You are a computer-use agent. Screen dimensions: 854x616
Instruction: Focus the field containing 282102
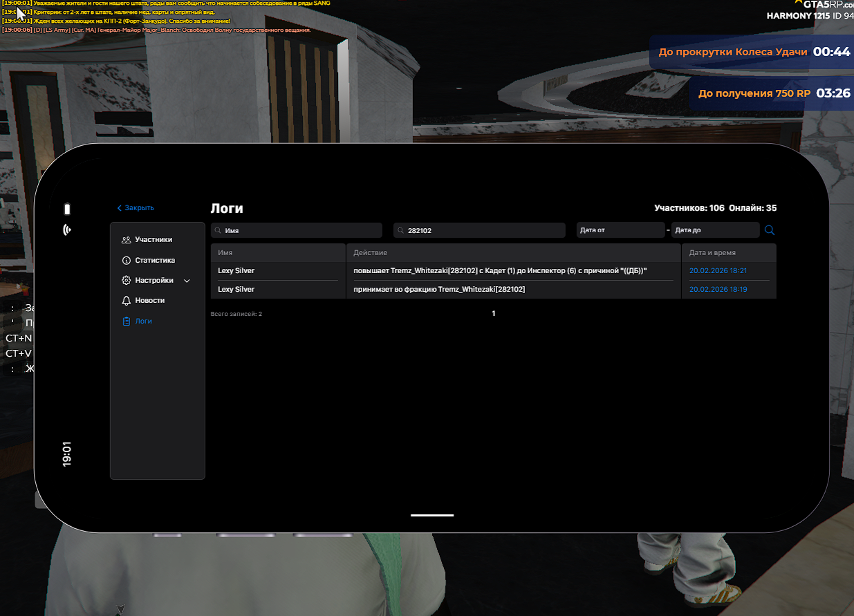tap(479, 230)
